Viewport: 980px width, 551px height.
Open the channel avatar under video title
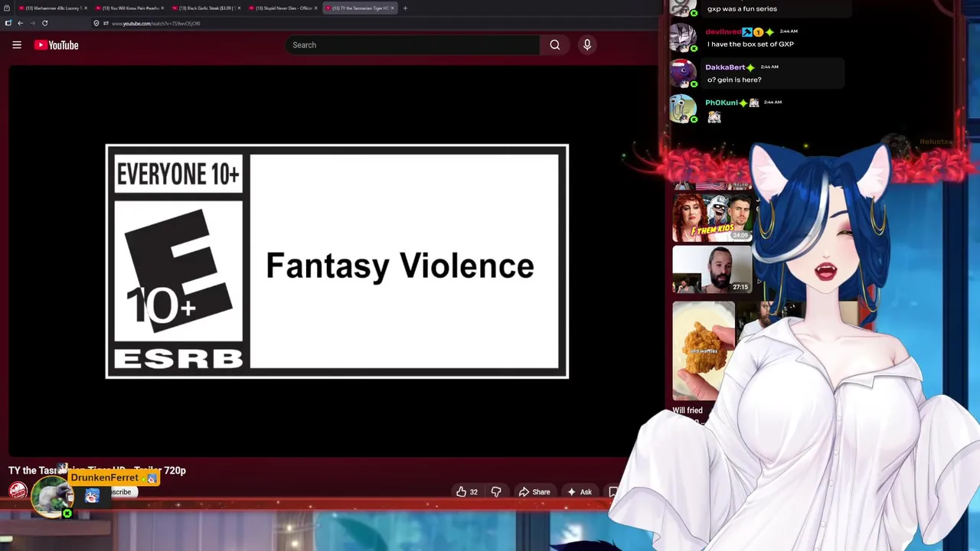pyautogui.click(x=18, y=491)
